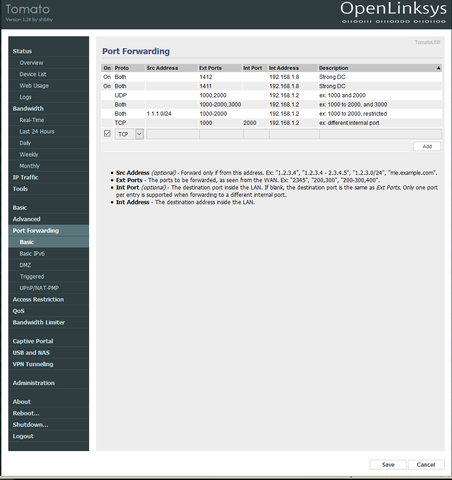
Task: Open UPnP/NAT-PMP settings
Action: pos(39,288)
